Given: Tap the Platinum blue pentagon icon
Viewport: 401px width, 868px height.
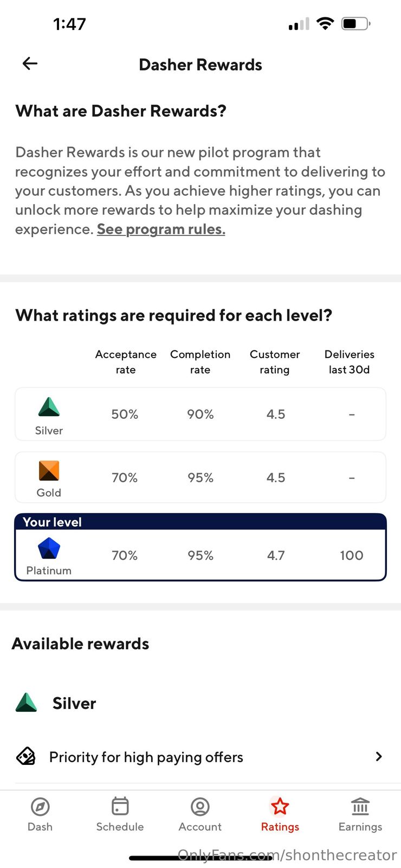Looking at the screenshot, I should point(49,548).
